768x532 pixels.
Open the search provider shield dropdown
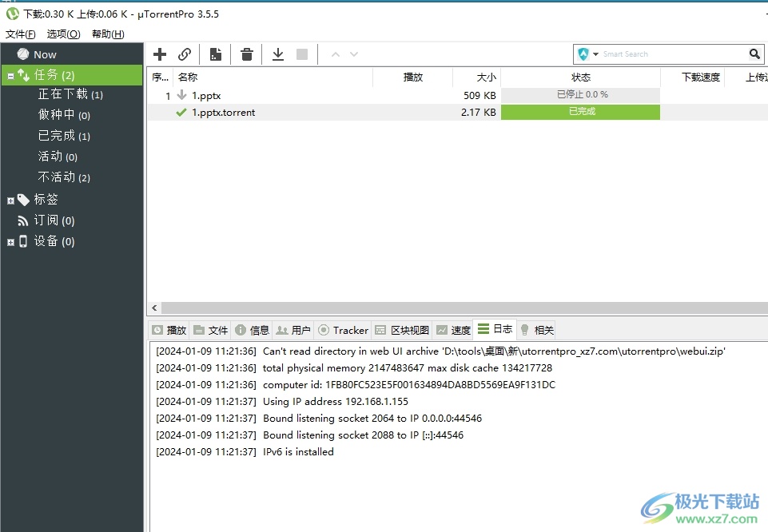587,54
